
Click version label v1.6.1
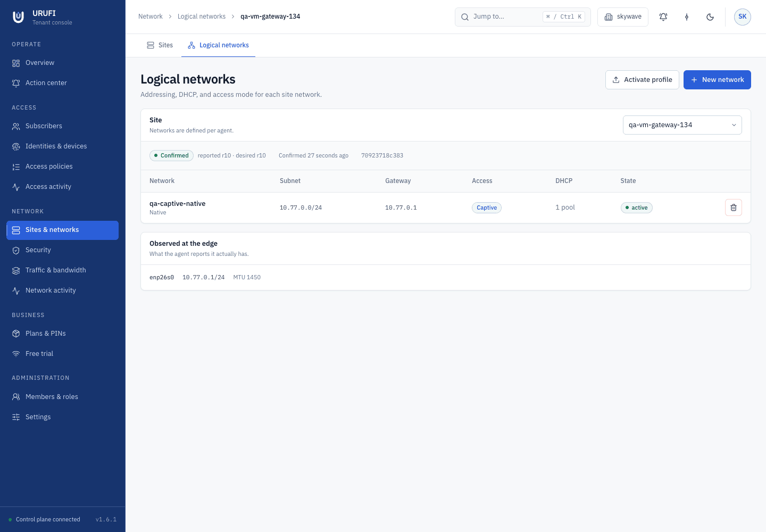pos(106,519)
